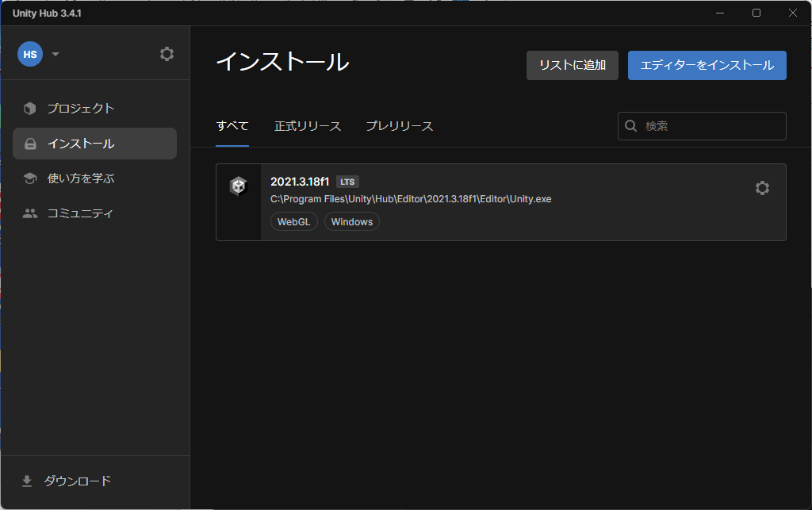Open Unity Hub preferences via the gear icon
The image size is (812, 510).
(167, 54)
